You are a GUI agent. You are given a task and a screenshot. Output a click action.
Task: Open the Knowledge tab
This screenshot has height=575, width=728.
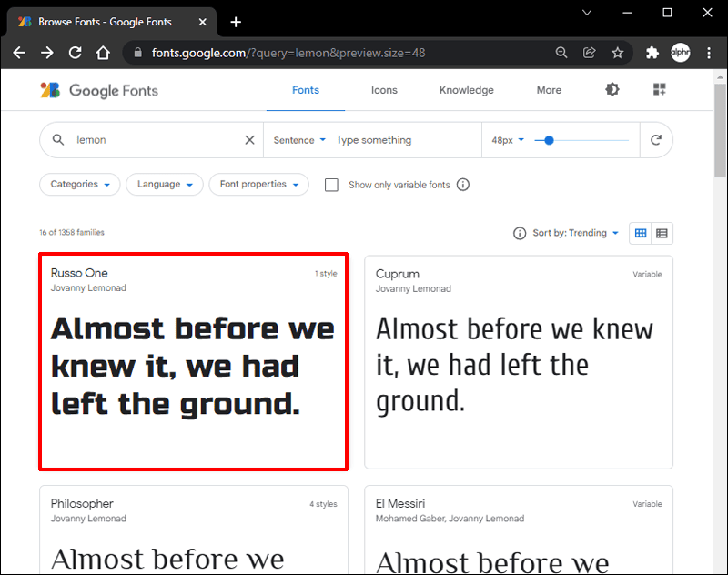pos(466,90)
